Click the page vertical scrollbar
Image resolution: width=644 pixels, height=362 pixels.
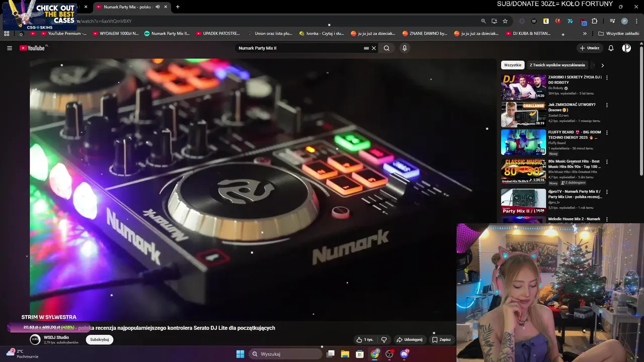[x=641, y=111]
